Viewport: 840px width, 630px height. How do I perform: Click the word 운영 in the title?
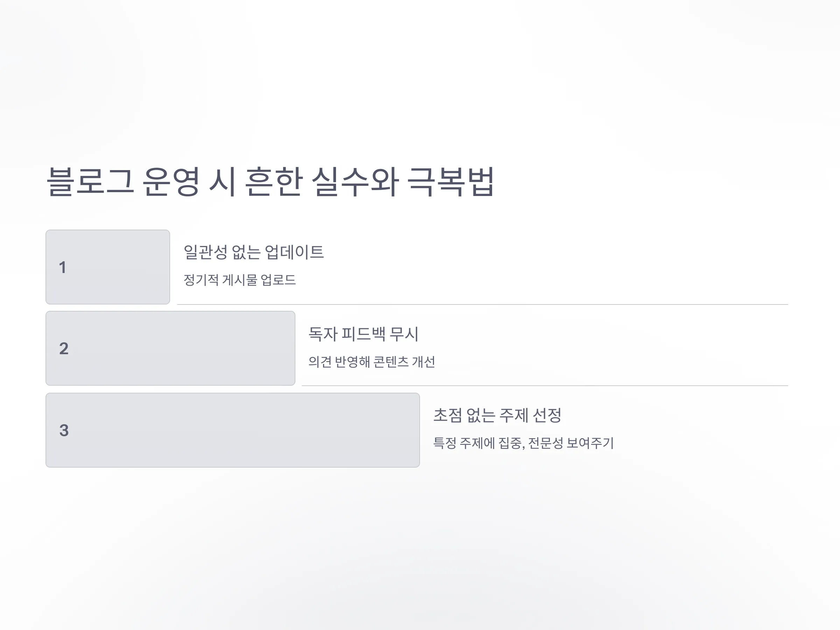tap(171, 182)
